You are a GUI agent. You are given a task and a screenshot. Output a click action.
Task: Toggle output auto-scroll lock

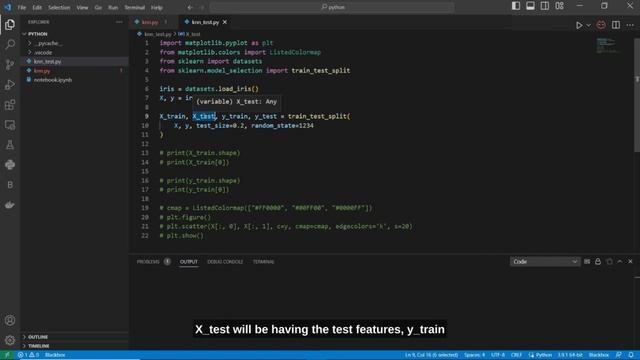tap(598, 262)
